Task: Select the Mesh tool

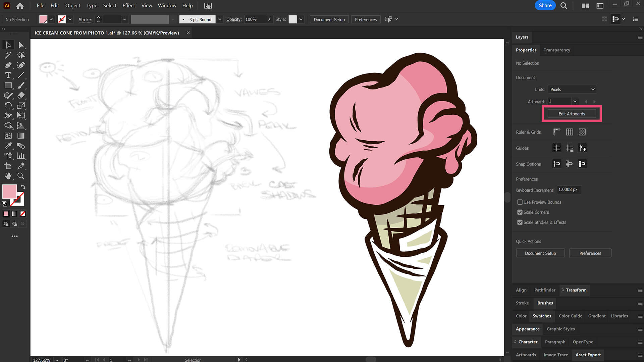Action: [x=8, y=136]
